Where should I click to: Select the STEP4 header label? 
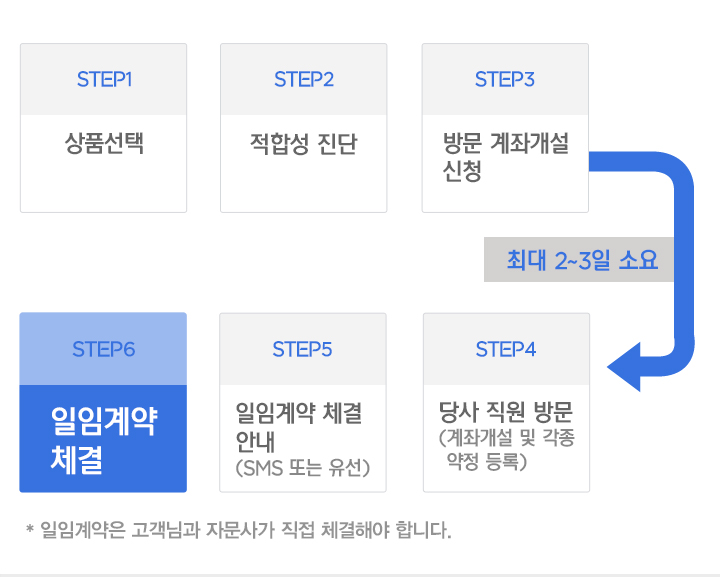[506, 349]
